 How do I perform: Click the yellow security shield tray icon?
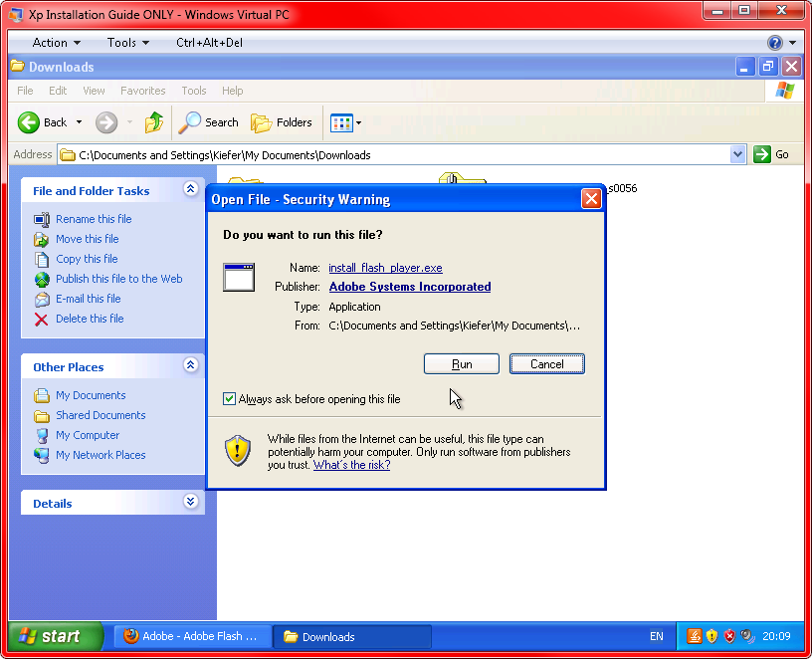[x=712, y=636]
